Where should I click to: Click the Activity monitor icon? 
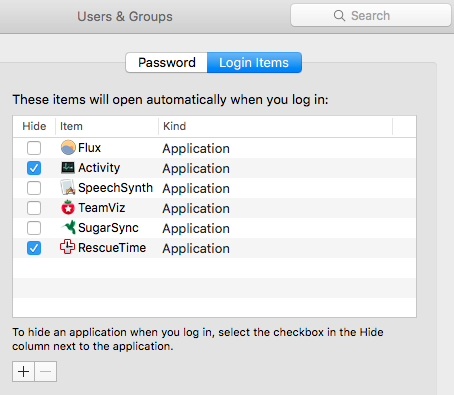click(68, 168)
